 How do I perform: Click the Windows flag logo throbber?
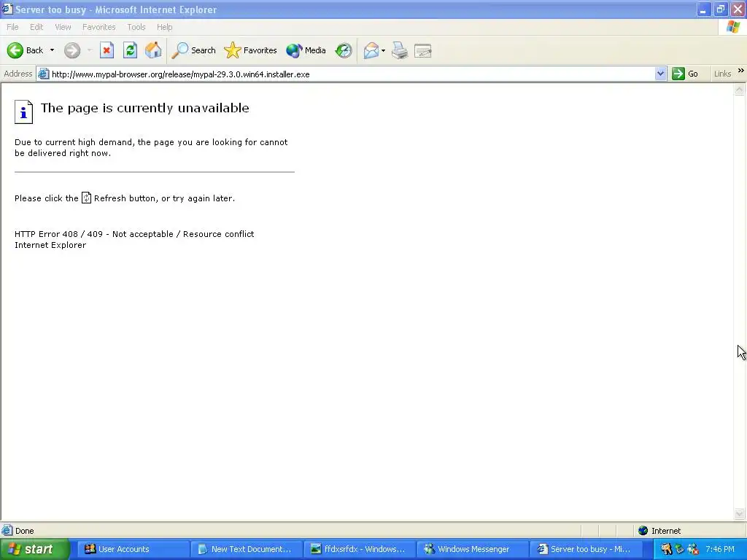point(732,27)
